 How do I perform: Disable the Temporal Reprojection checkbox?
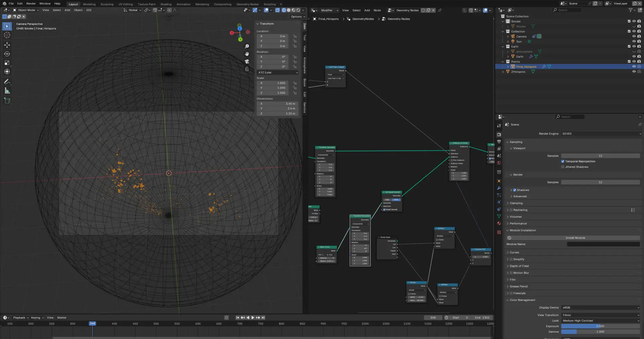(562, 161)
